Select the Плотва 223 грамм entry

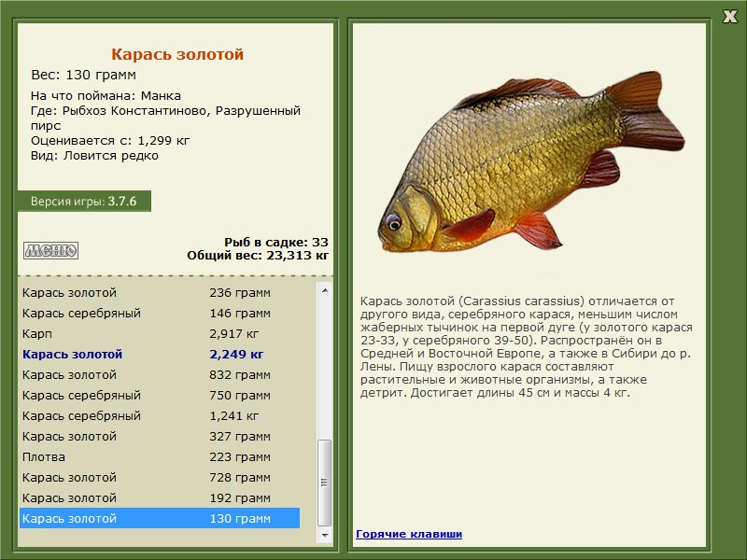point(159,457)
